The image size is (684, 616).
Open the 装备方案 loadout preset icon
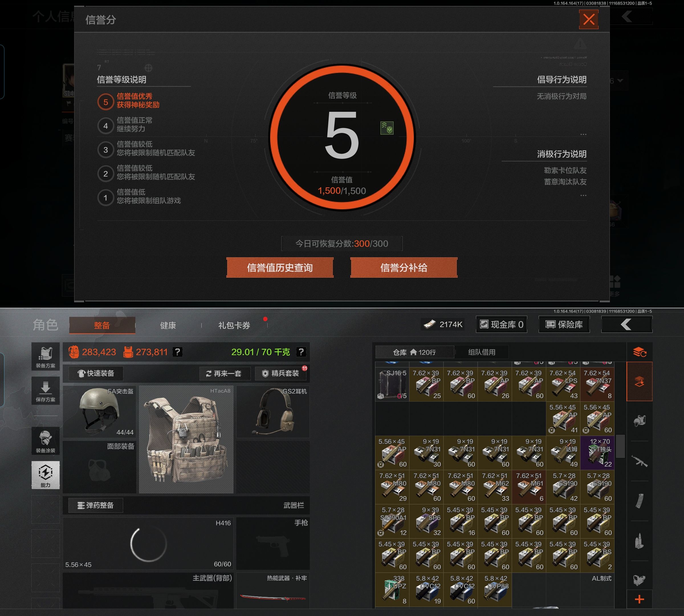(45, 356)
